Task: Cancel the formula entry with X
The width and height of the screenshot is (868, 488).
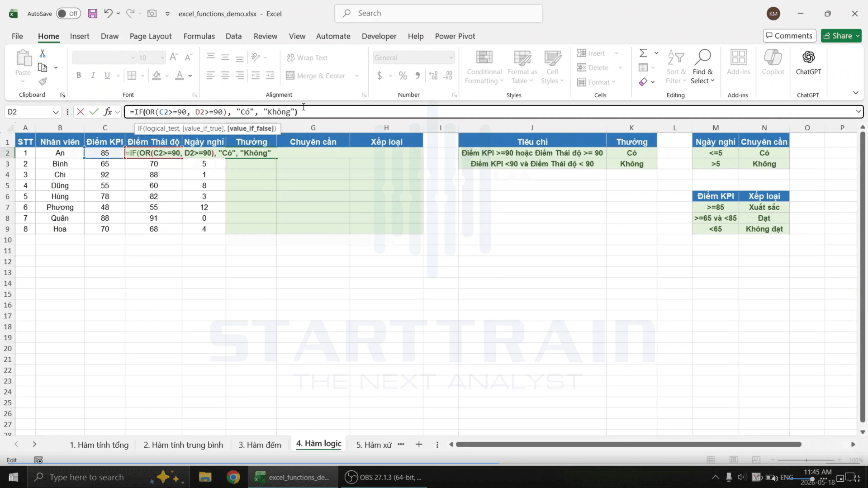Action: tap(81, 112)
